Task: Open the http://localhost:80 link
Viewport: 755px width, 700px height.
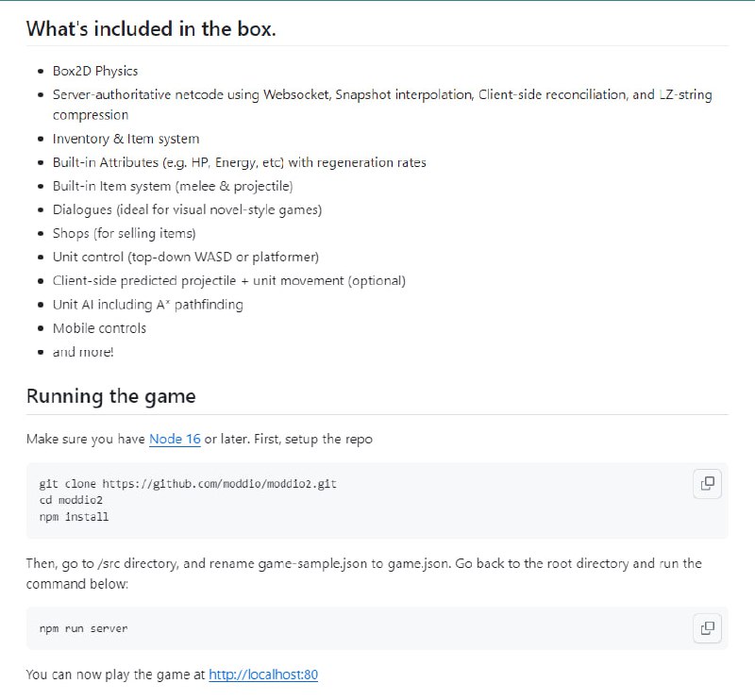Action: (x=263, y=675)
